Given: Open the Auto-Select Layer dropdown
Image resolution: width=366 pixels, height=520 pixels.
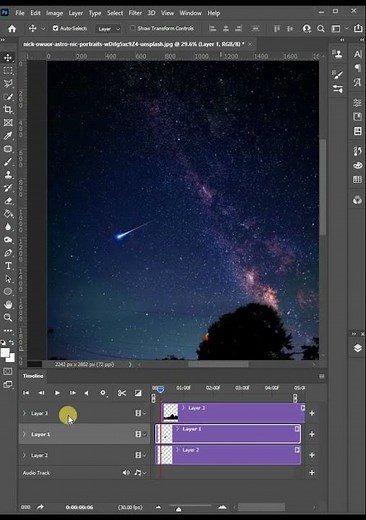Looking at the screenshot, I should tap(108, 29).
